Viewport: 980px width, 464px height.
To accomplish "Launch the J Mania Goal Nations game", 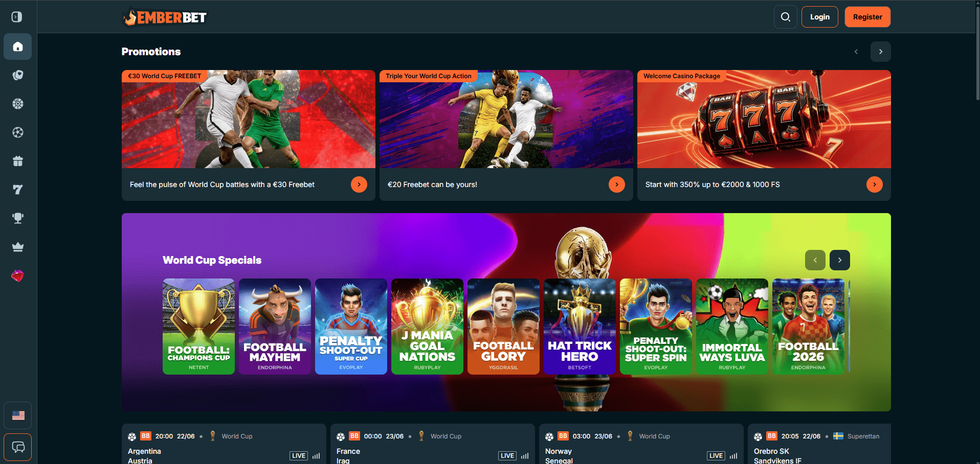I will click(x=427, y=327).
